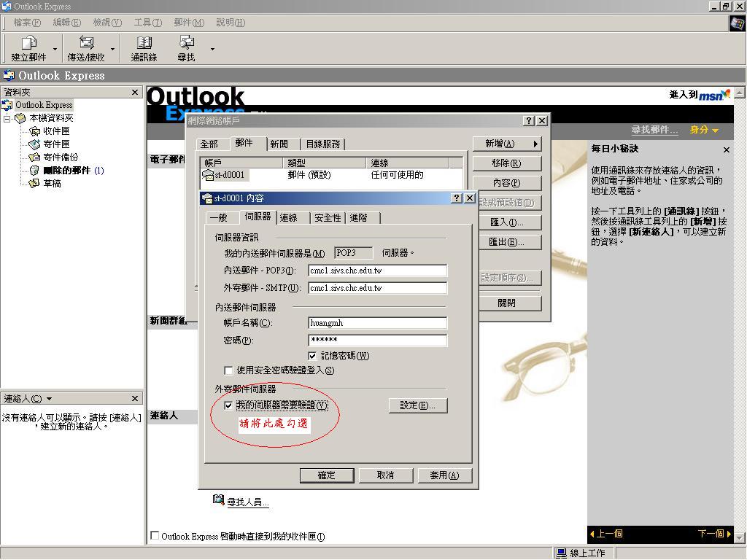747x560 pixels.
Task: Open the Tools (工具) menu
Action: 147,23
